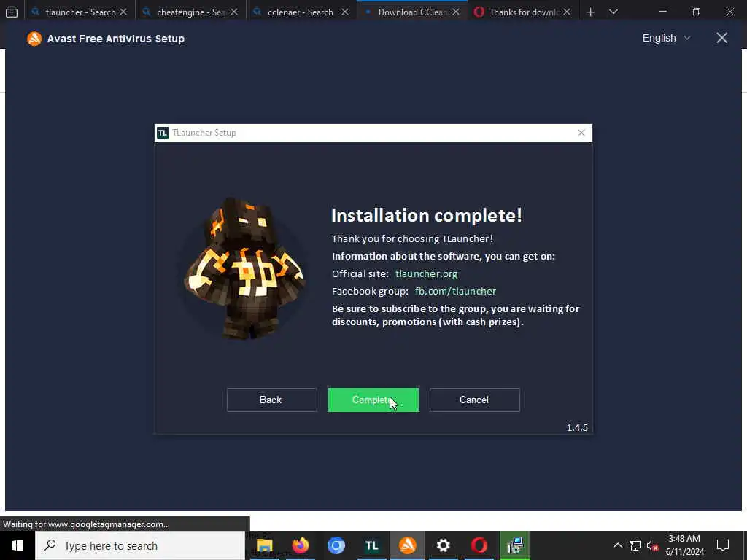Click the TL logo in TLauncher Setup title bar
Viewport: 747px width, 560px height.
(x=163, y=133)
